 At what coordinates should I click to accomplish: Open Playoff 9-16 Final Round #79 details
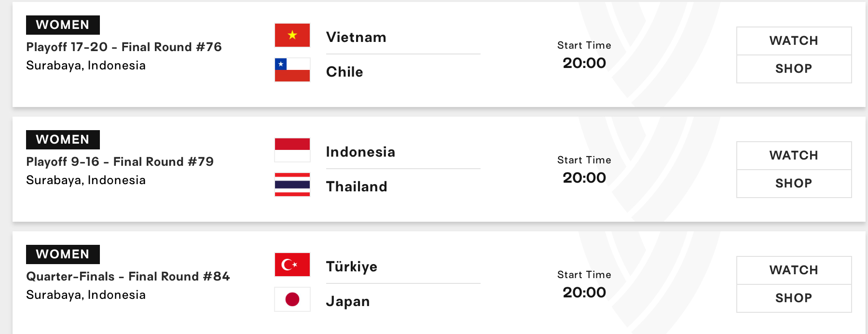(120, 161)
